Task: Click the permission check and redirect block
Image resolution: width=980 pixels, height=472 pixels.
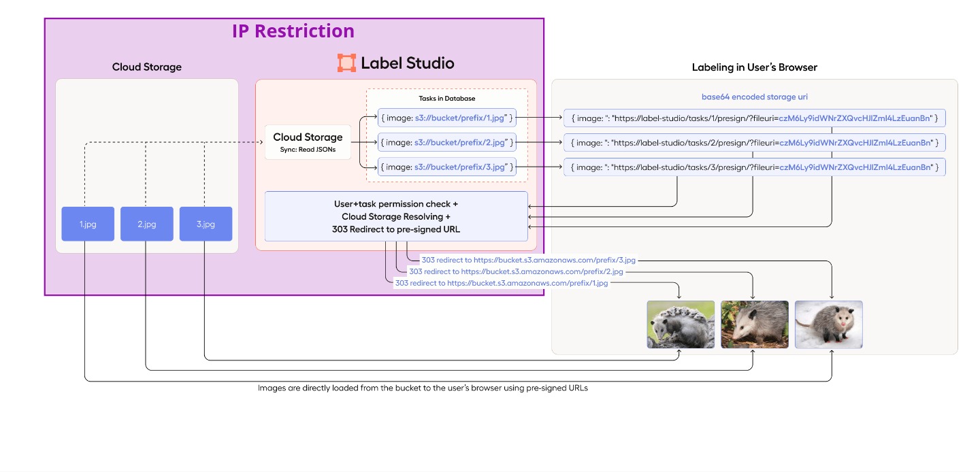Action: pos(395,216)
